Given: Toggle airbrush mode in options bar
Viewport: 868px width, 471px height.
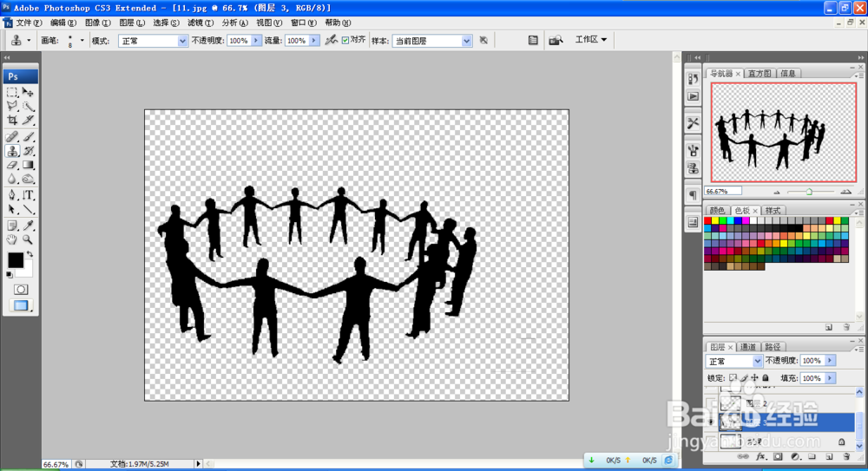Looking at the screenshot, I should click(x=331, y=40).
